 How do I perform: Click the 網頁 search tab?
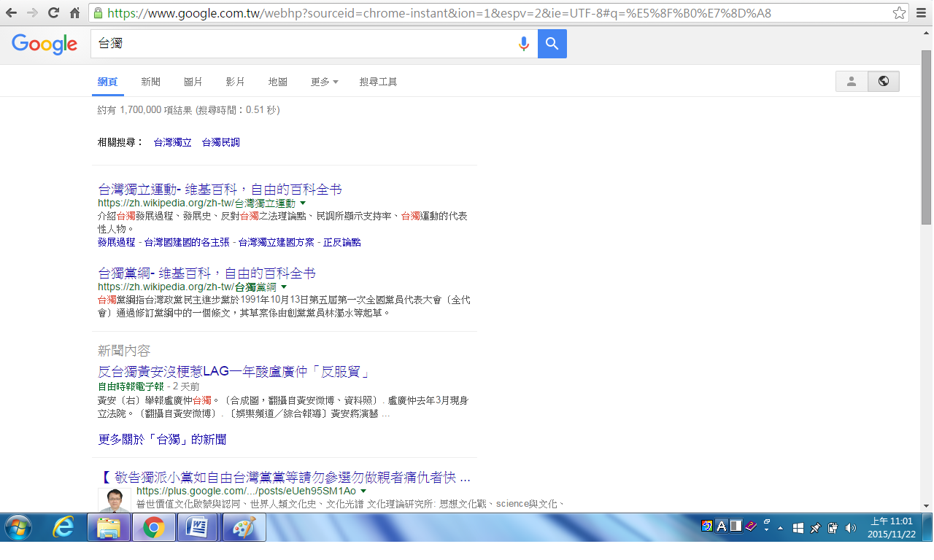click(x=108, y=82)
